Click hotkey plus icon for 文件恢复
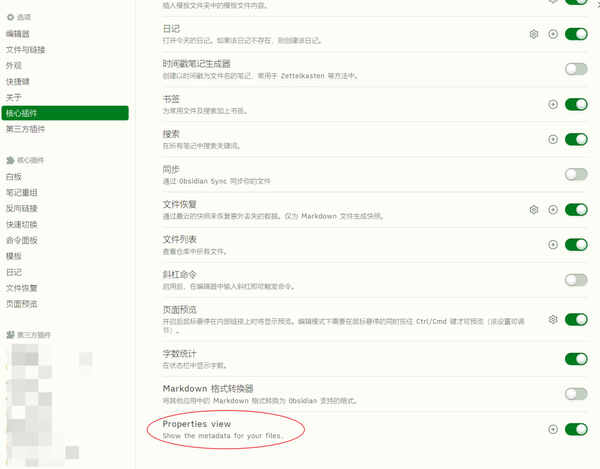This screenshot has height=469, width=600. 553,210
